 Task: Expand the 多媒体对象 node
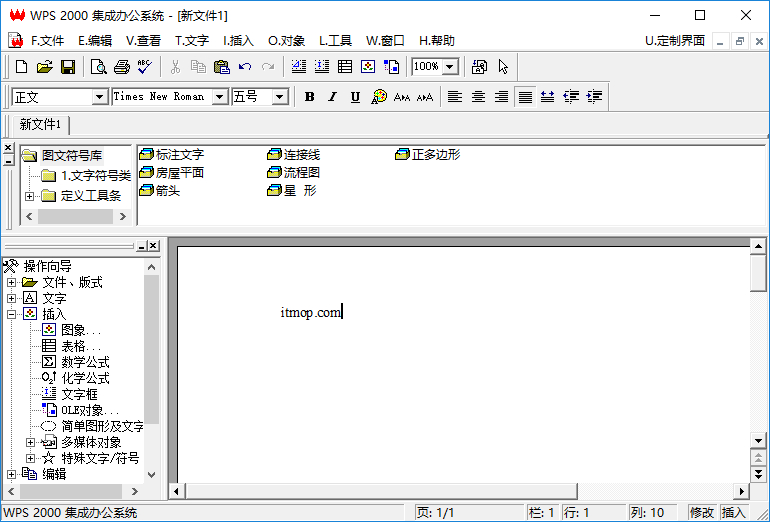tap(30, 442)
